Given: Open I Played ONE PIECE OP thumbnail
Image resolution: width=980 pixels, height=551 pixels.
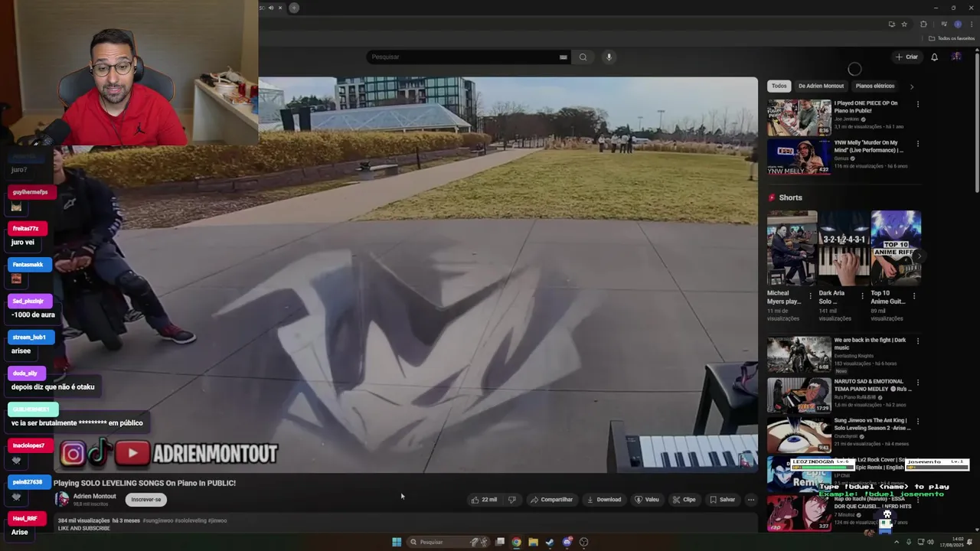Looking at the screenshot, I should pyautogui.click(x=799, y=117).
